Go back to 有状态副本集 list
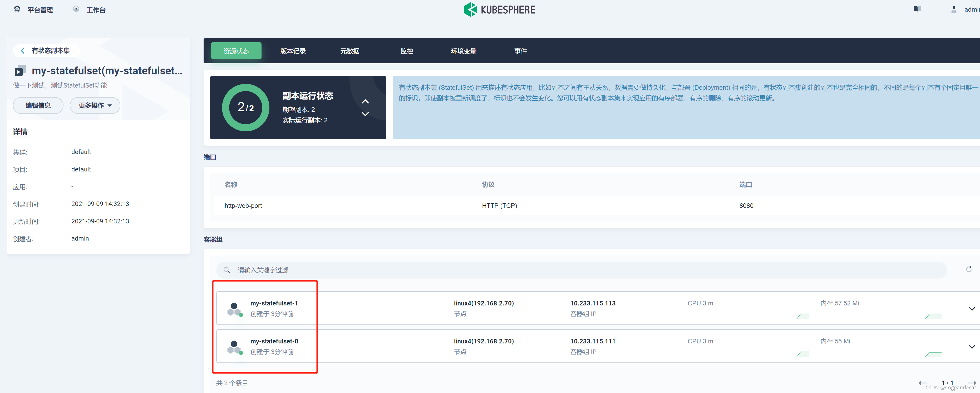 46,51
